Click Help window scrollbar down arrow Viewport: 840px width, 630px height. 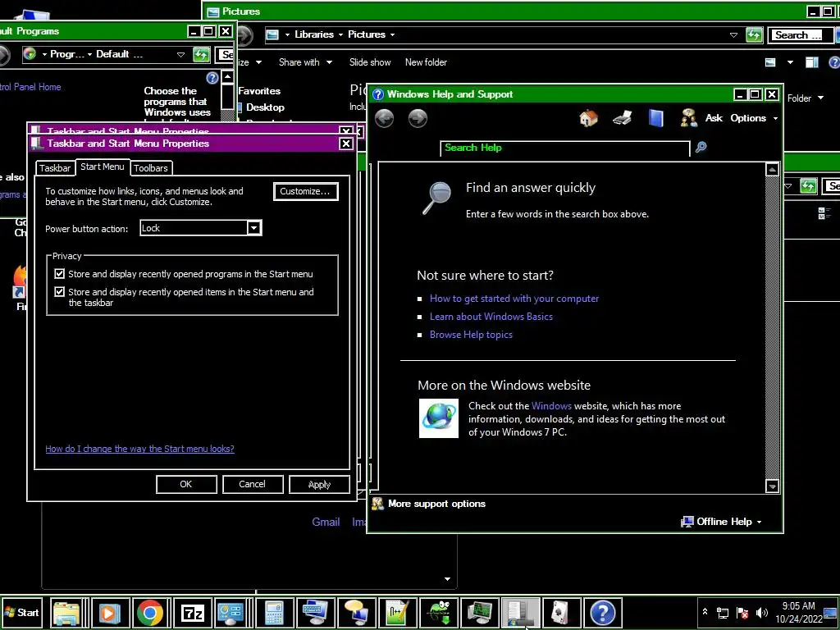tap(772, 486)
